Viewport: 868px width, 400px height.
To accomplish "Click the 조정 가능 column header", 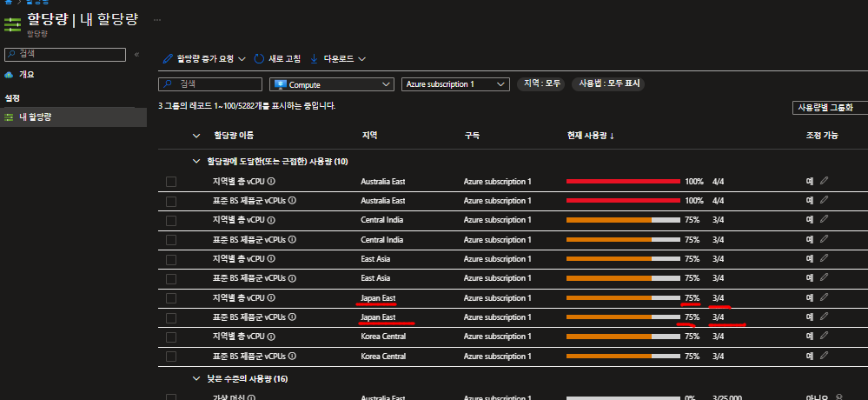I will (821, 136).
